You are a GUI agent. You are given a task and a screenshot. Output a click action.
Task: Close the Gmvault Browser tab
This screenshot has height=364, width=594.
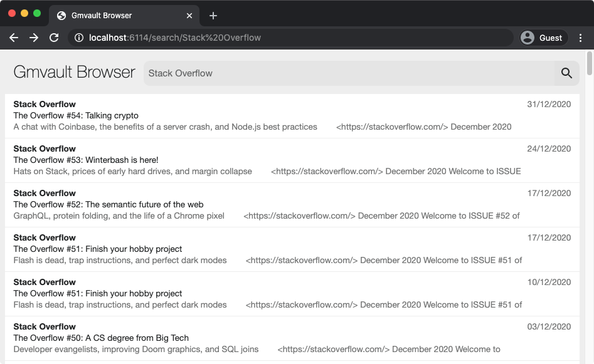pyautogui.click(x=189, y=16)
